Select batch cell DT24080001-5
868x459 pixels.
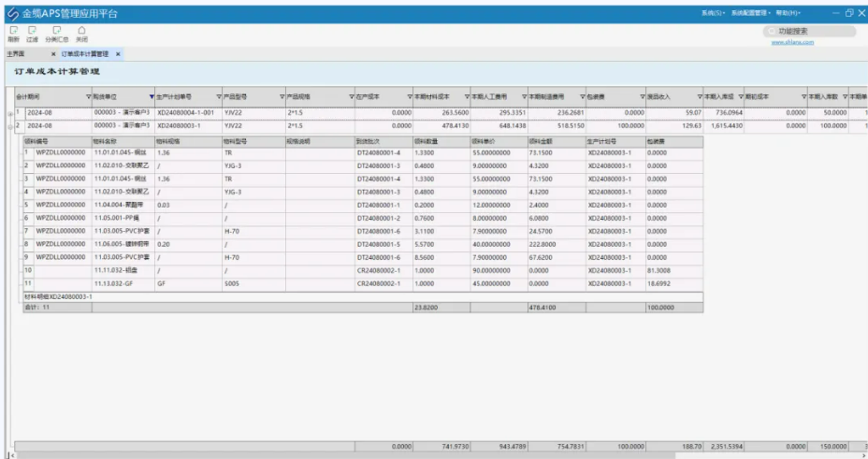pos(383,244)
